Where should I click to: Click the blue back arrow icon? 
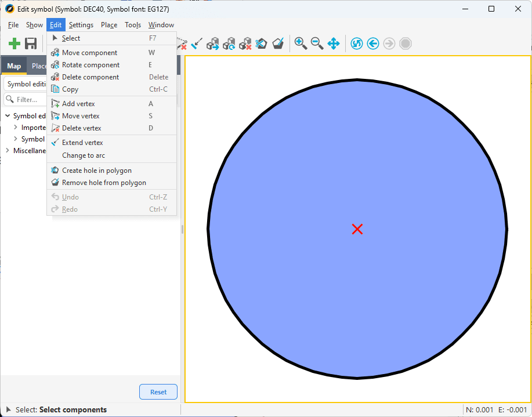click(373, 43)
